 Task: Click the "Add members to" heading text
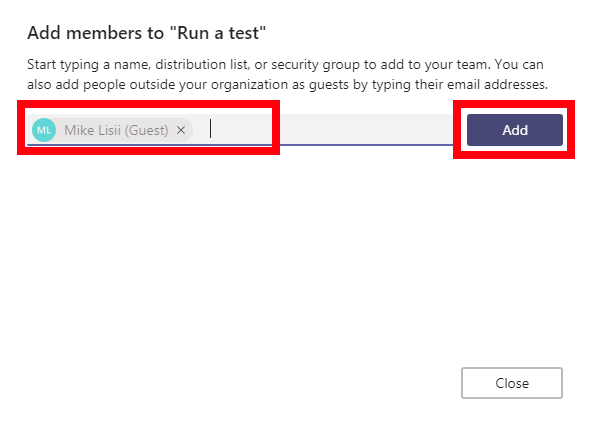96,33
